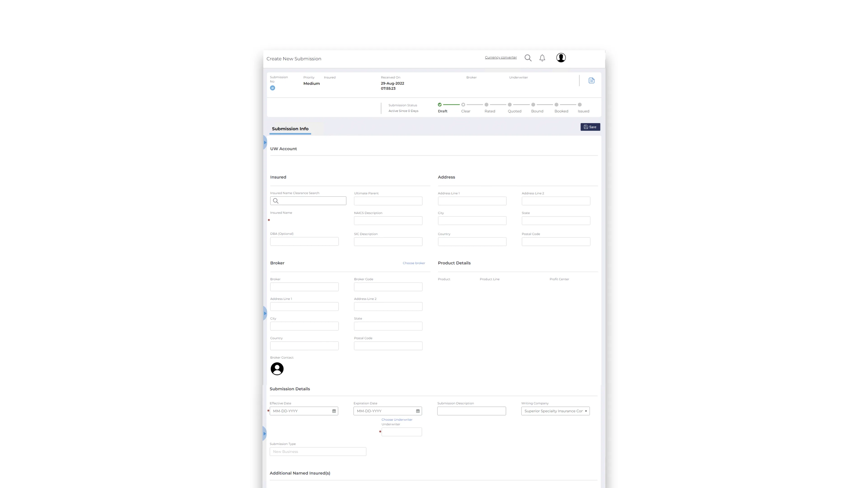Image resolution: width=868 pixels, height=488 pixels.
Task: Open the Expiration Date calendar icon
Action: click(x=418, y=411)
